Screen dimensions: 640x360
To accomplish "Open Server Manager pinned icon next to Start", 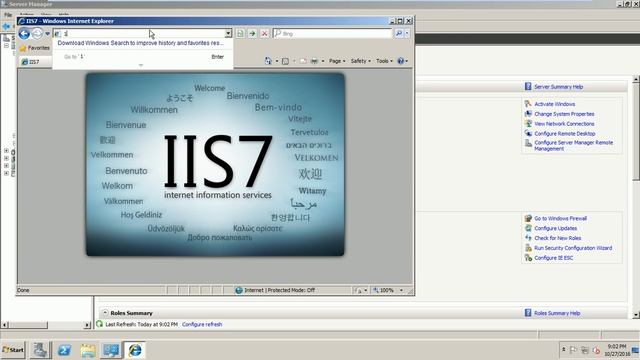I will pyautogui.click(x=40, y=350).
